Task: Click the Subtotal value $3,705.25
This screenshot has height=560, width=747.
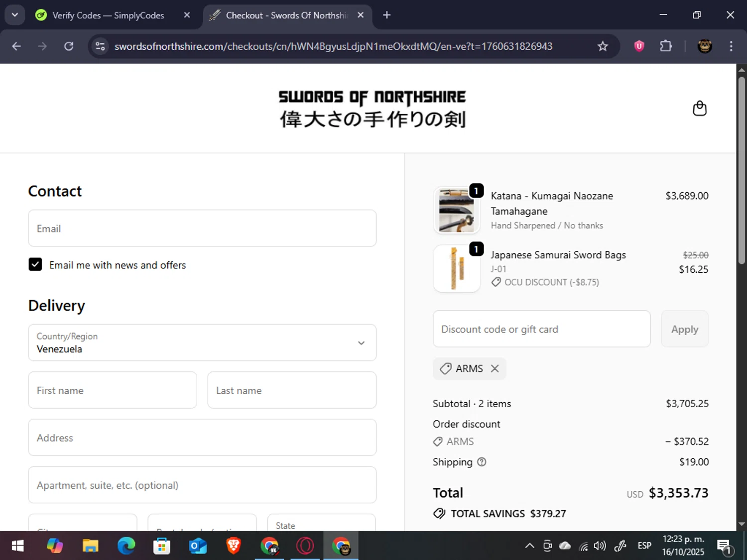Action: 687,404
